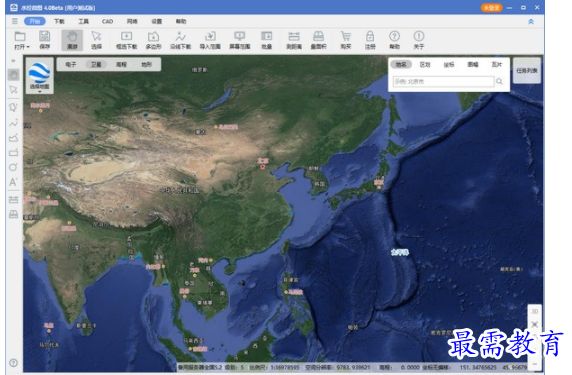Fit map with full-extent icon
Screen dimensions: 572x375
534,324
